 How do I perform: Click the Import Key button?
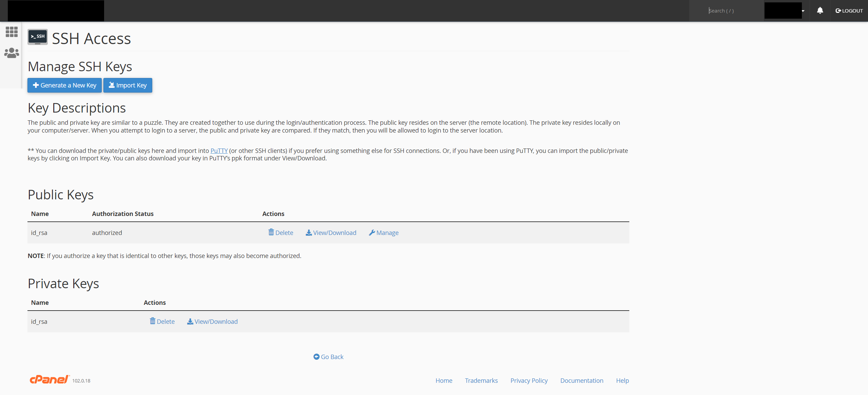coord(128,85)
